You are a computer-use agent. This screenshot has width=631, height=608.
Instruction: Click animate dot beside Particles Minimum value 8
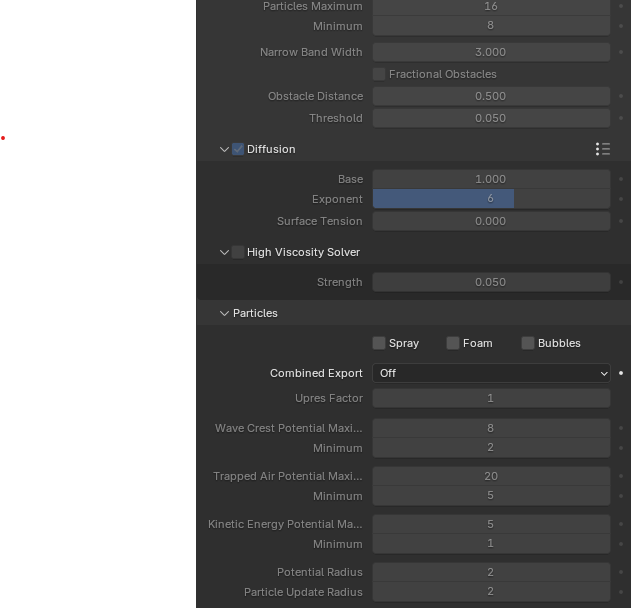pyautogui.click(x=621, y=26)
